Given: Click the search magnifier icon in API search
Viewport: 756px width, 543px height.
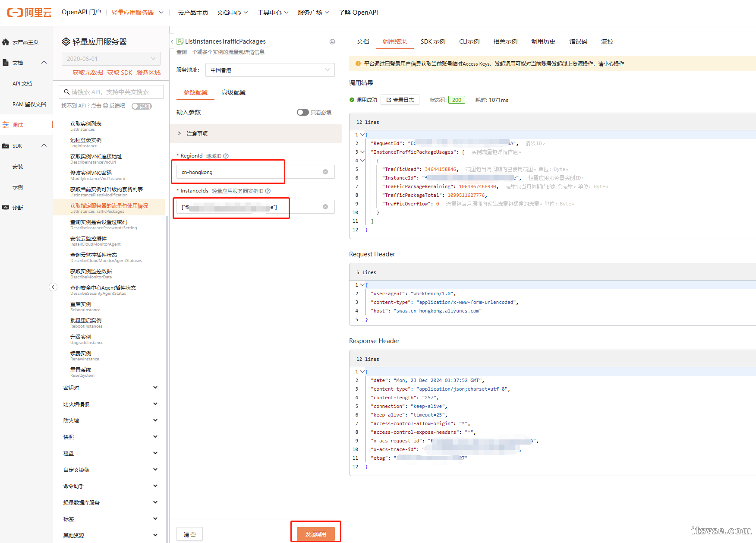Looking at the screenshot, I should pos(67,92).
